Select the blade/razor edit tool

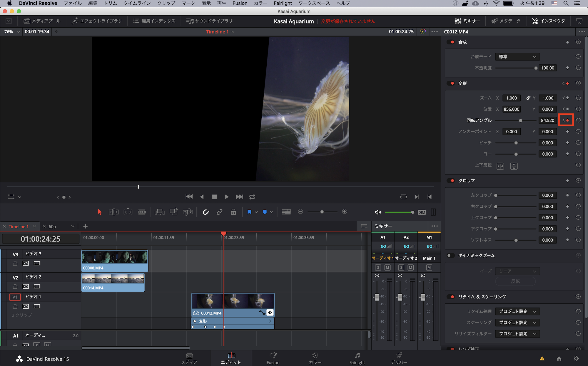tap(142, 212)
